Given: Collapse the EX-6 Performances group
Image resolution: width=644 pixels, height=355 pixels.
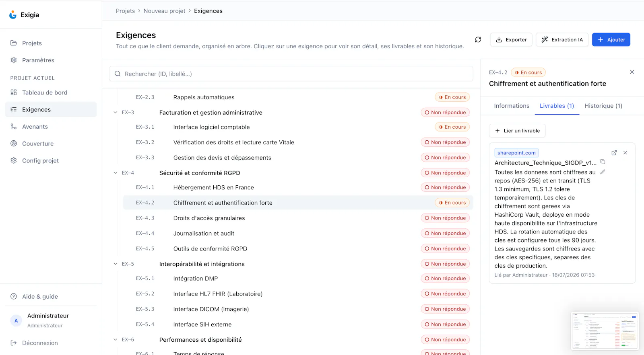Looking at the screenshot, I should tap(116, 340).
